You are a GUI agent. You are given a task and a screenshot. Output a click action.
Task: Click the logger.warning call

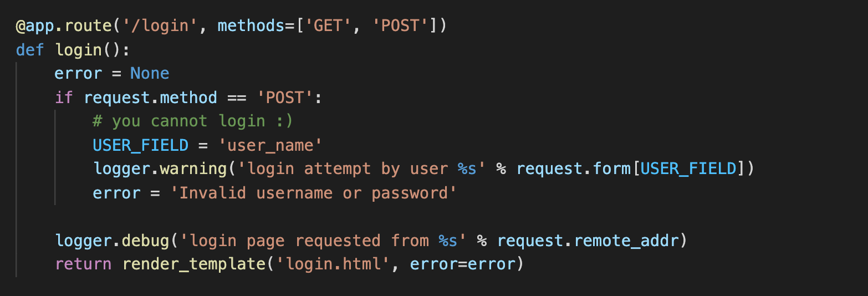[x=160, y=169]
